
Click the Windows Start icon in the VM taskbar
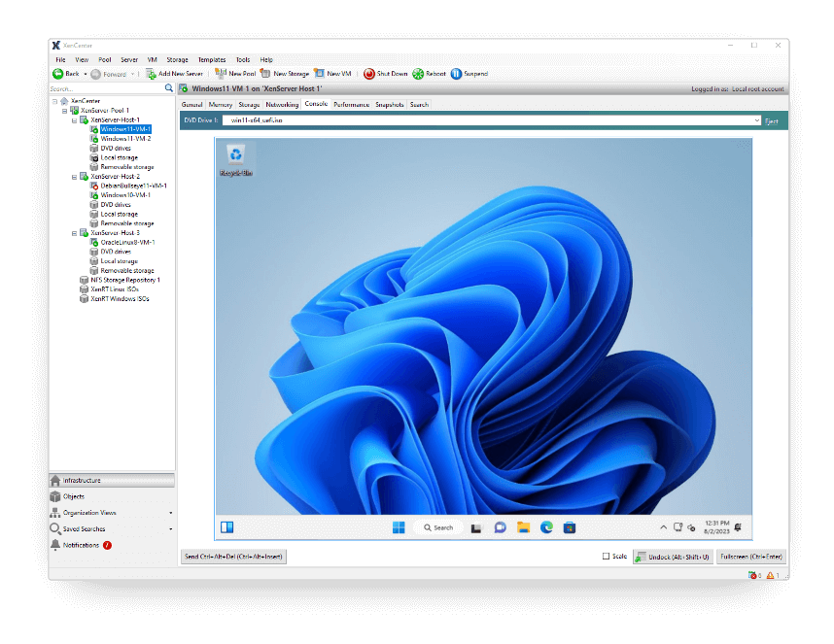pyautogui.click(x=399, y=527)
